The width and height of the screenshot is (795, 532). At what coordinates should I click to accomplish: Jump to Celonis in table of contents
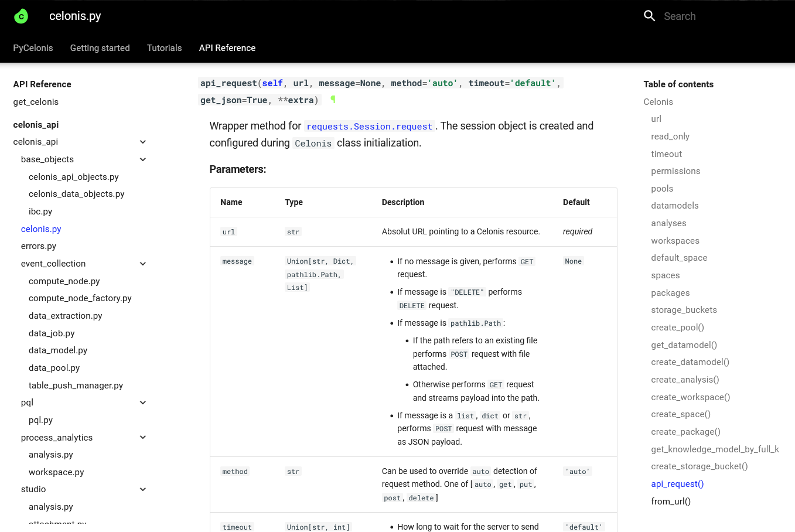tap(658, 102)
